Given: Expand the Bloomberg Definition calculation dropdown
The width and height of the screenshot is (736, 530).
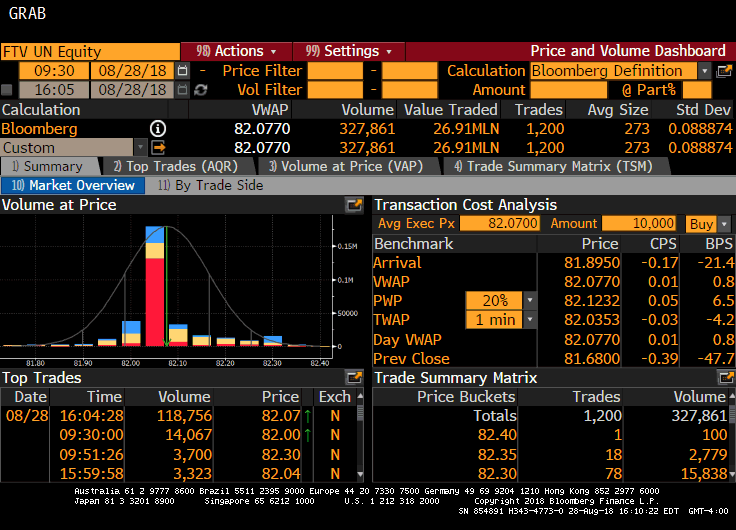Looking at the screenshot, I should click(x=704, y=71).
